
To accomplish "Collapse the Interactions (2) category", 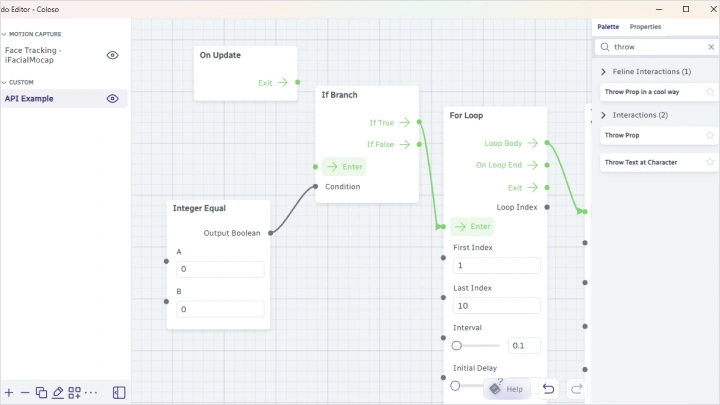I will 603,115.
